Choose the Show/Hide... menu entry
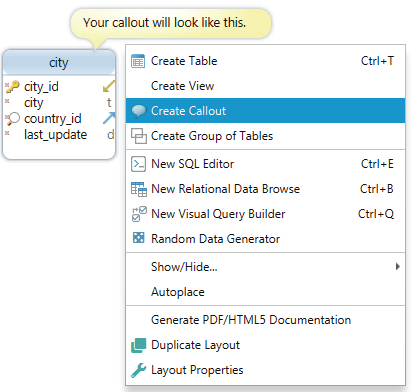412x392 pixels. tap(266, 267)
